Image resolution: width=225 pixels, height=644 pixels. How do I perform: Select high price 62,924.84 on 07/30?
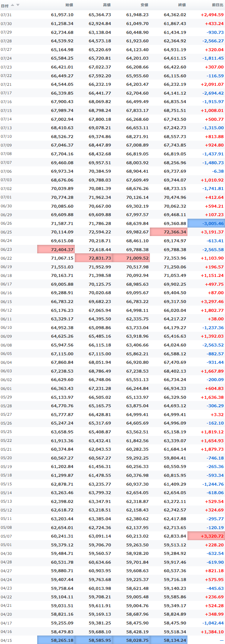100,24
